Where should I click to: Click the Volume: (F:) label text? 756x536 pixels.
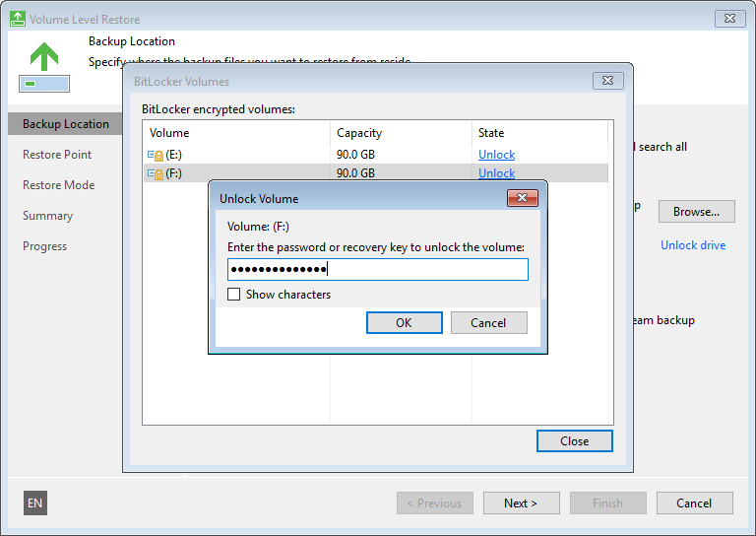(x=258, y=227)
